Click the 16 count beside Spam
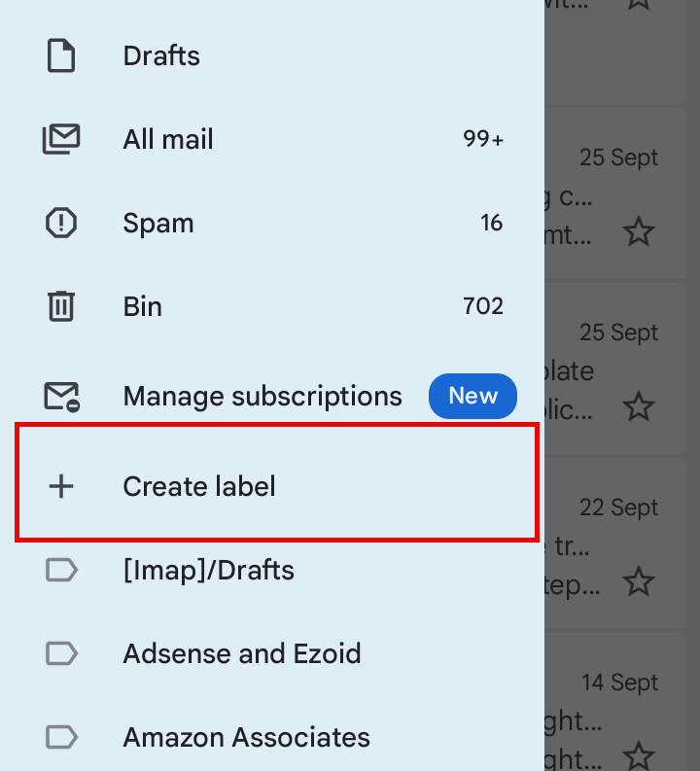This screenshot has height=771, width=700. click(492, 223)
